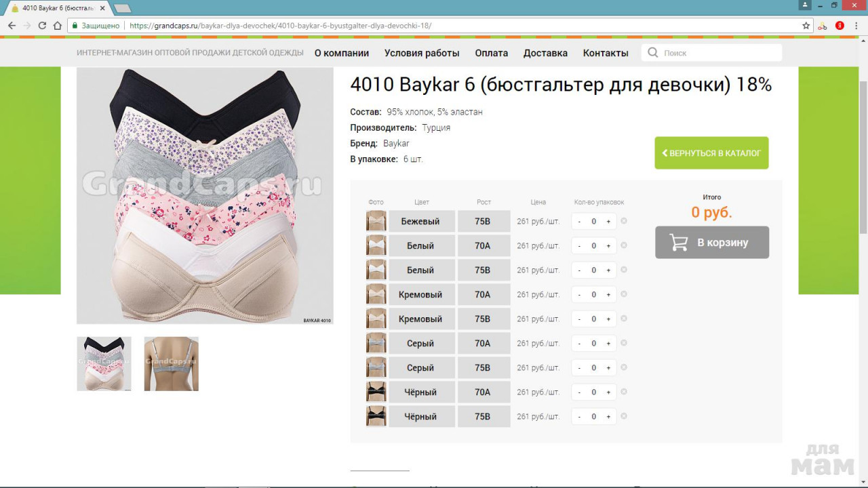The image size is (868, 488).
Task: Add items with the «В корзину» button
Action: pyautogui.click(x=712, y=243)
